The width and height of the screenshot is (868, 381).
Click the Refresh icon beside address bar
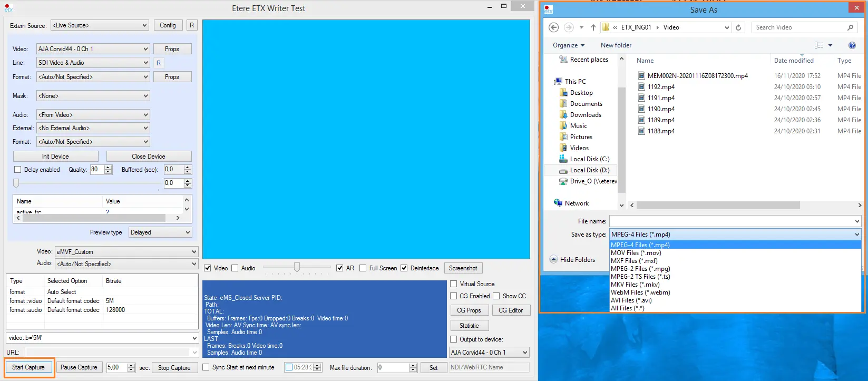pos(738,27)
